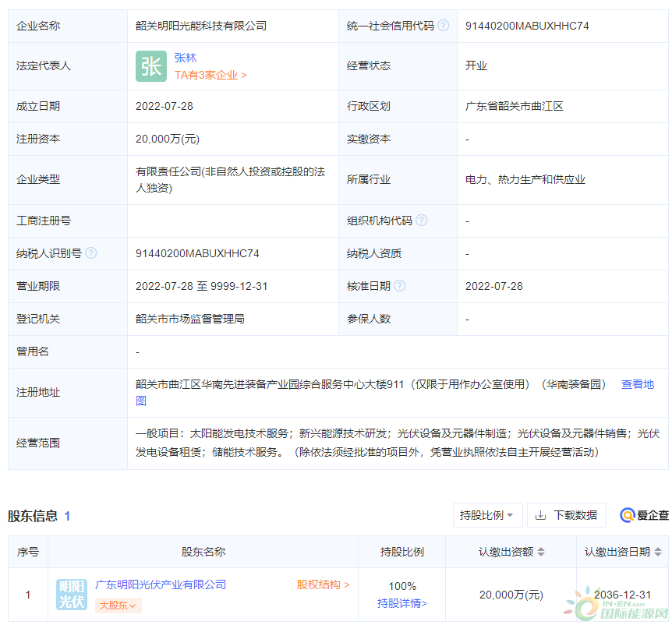Click 下载数据 button
Image resolution: width=672 pixels, height=625 pixels.
(567, 515)
